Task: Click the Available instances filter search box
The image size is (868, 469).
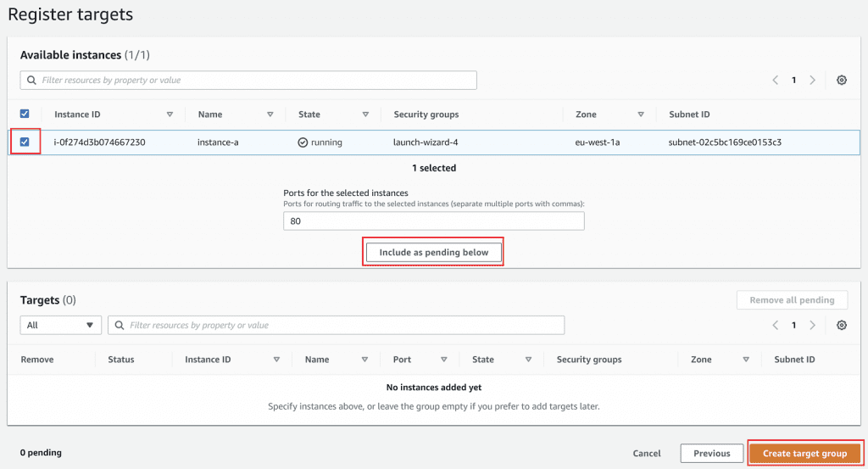Action: tap(254, 80)
